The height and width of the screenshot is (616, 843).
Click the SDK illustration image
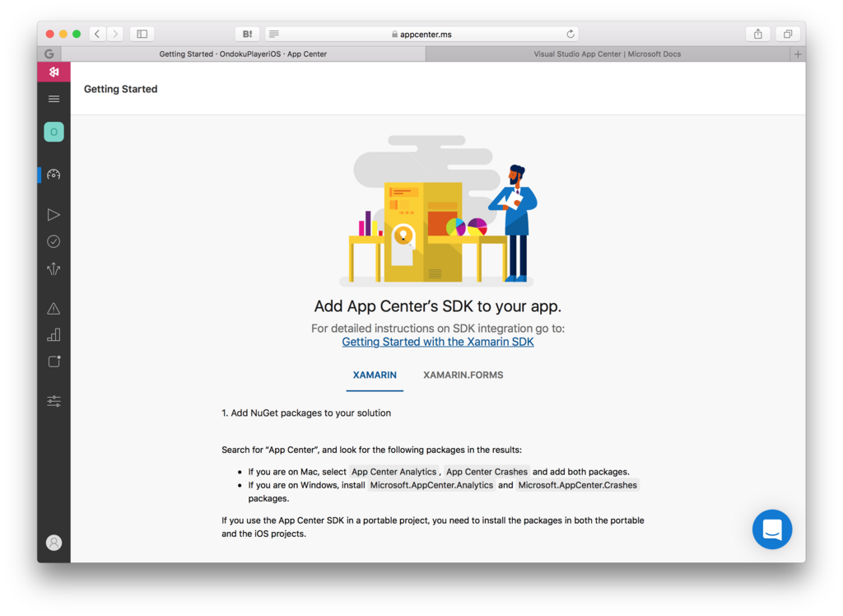pos(438,210)
